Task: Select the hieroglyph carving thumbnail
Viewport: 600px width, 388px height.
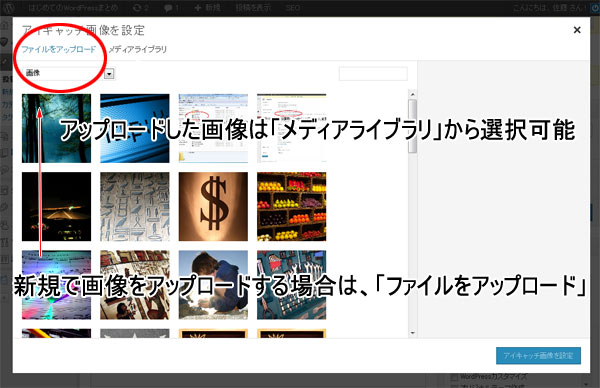Action: point(135,207)
